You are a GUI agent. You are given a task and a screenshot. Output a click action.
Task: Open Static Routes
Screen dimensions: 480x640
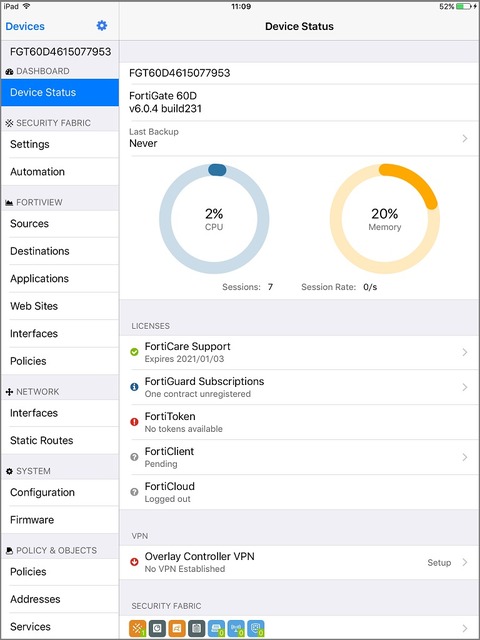point(60,440)
